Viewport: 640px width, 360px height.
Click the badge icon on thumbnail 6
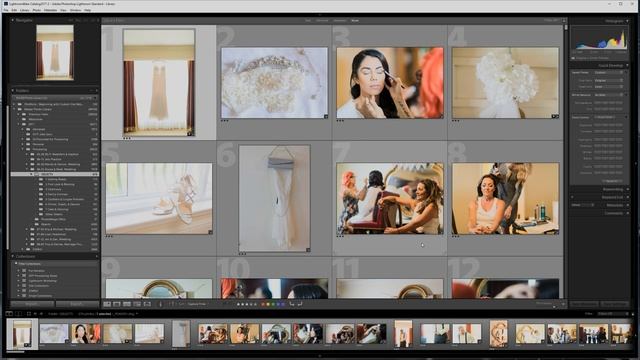click(308, 250)
